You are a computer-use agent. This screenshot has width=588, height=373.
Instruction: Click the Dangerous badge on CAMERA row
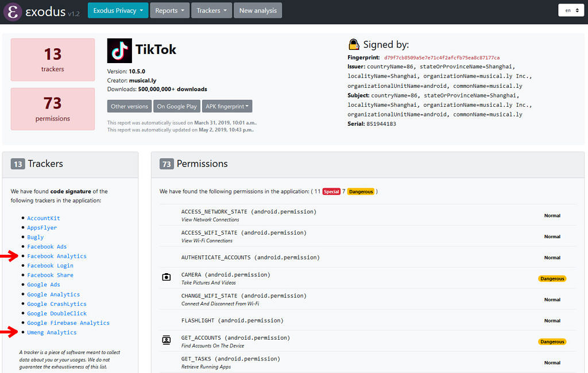552,278
